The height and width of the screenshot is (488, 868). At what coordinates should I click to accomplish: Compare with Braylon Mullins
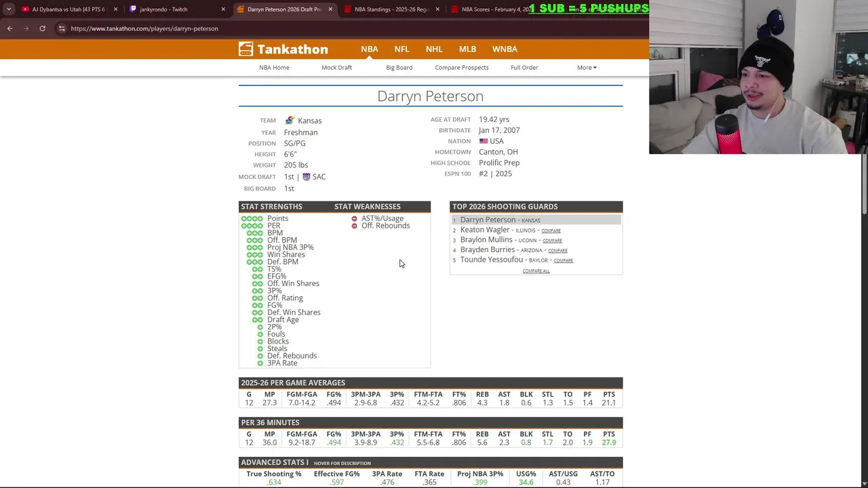click(x=552, y=241)
